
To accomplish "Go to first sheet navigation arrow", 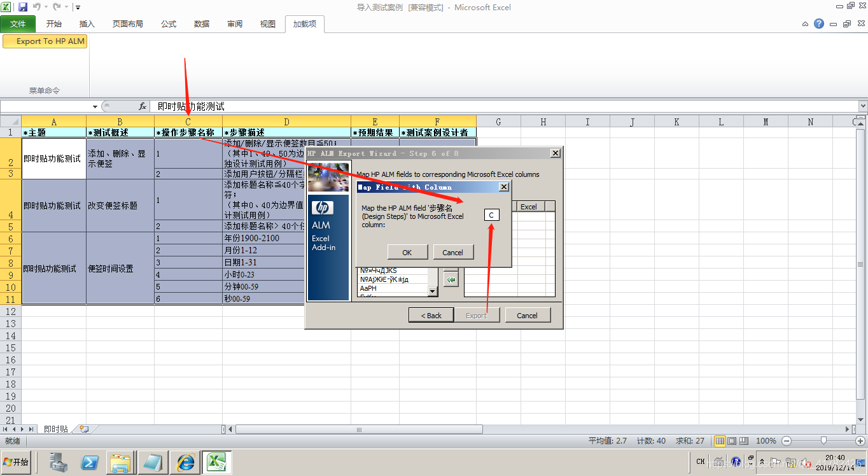I will tap(6, 430).
